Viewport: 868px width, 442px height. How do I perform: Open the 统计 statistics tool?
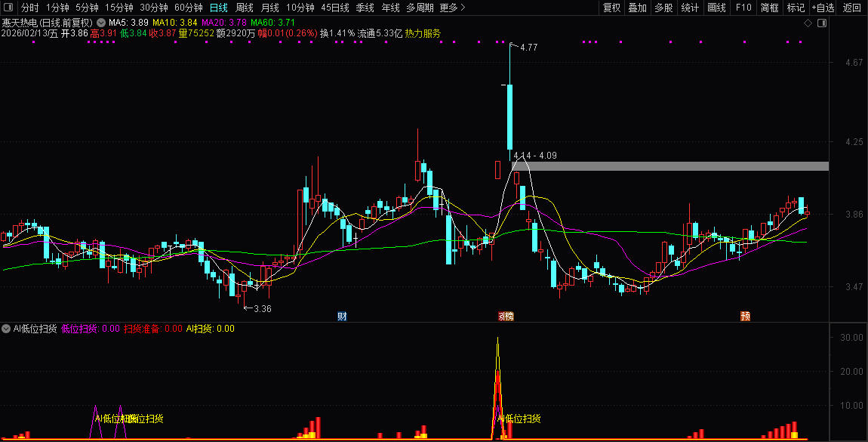(690, 8)
